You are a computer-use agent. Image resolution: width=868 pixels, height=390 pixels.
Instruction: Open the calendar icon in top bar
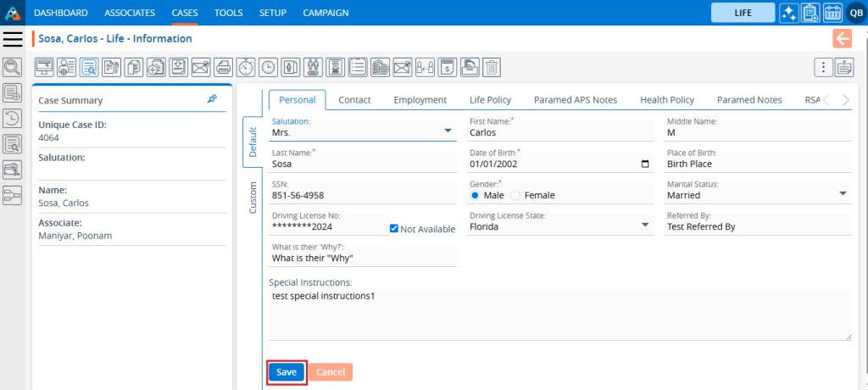(x=832, y=13)
